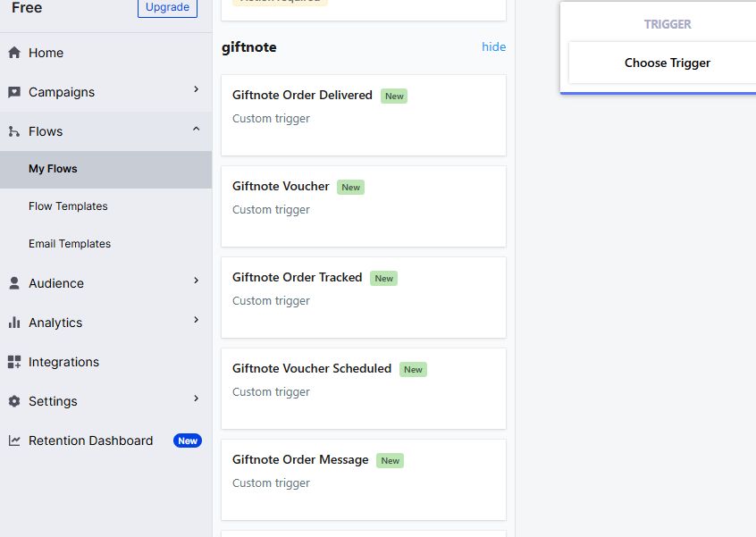The image size is (756, 537).
Task: Click New badge on Giftnote Order Tracked
Action: (383, 278)
